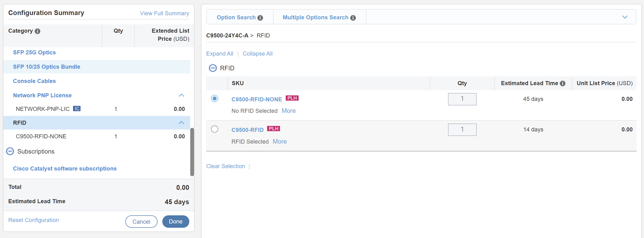Click the Multiple Options Search info icon

click(x=353, y=18)
